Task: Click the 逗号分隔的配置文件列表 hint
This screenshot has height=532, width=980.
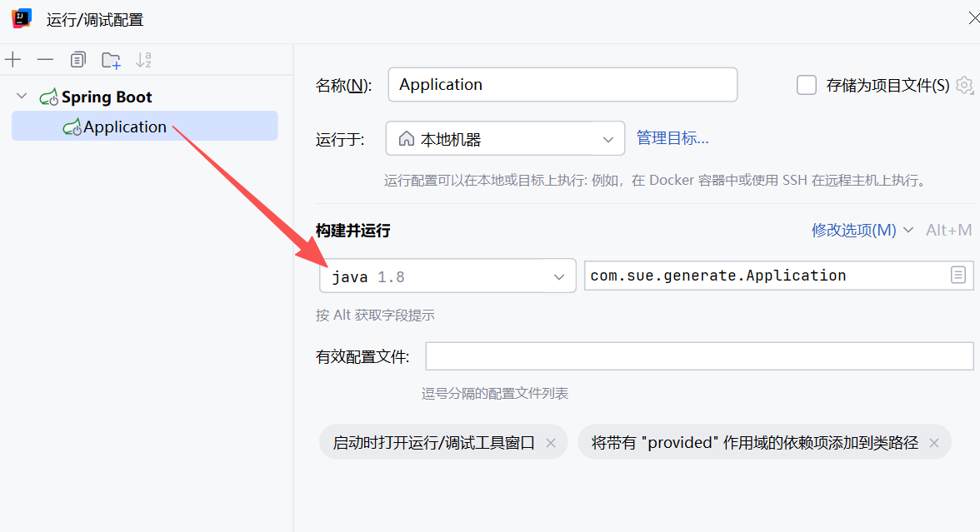Action: [495, 393]
